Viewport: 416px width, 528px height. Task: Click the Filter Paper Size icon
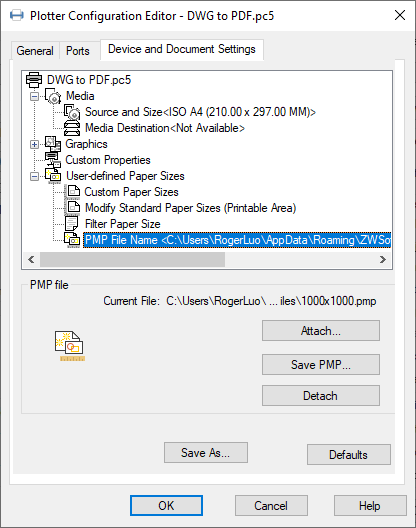point(71,224)
